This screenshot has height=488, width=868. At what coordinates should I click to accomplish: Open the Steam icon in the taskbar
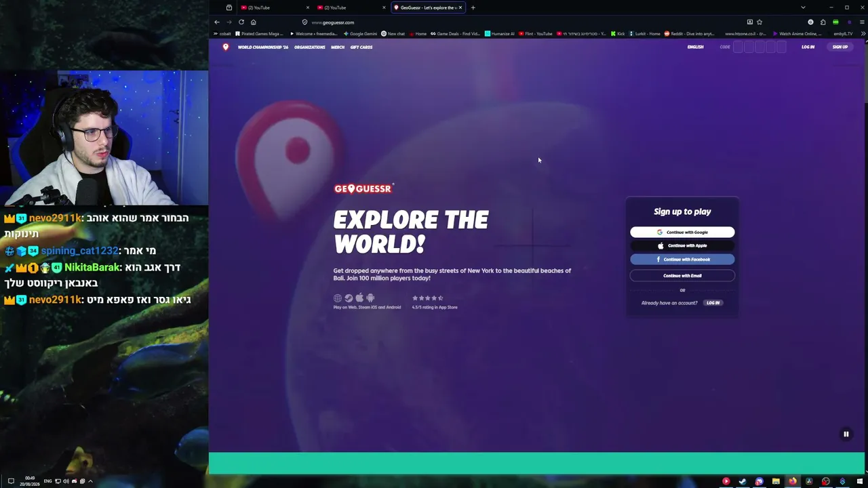743,481
